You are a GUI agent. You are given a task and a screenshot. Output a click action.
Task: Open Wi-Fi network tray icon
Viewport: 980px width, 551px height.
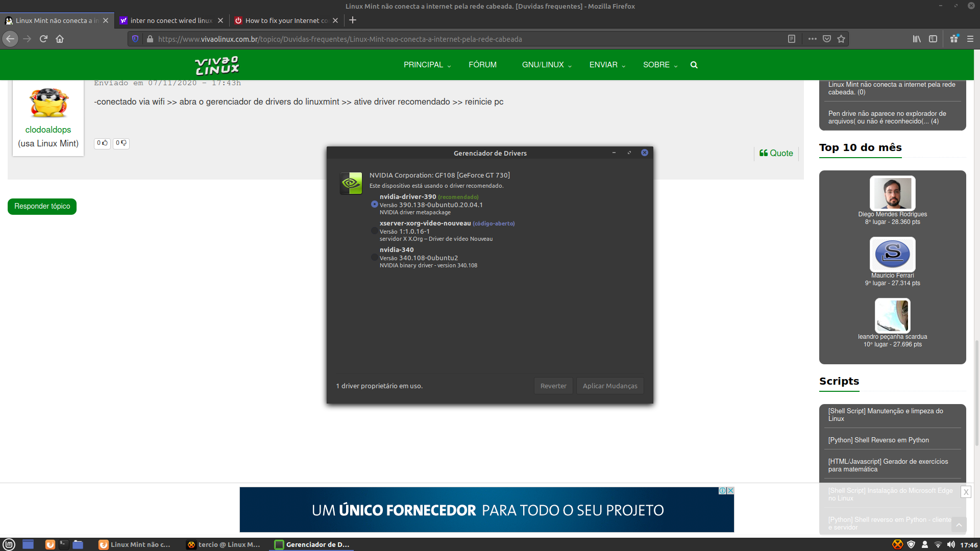(938, 544)
